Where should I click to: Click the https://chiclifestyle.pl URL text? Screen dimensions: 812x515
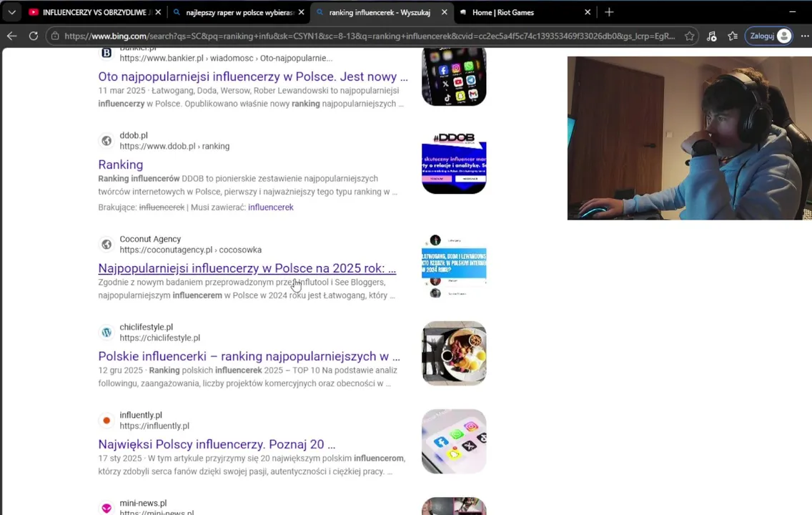pos(159,338)
